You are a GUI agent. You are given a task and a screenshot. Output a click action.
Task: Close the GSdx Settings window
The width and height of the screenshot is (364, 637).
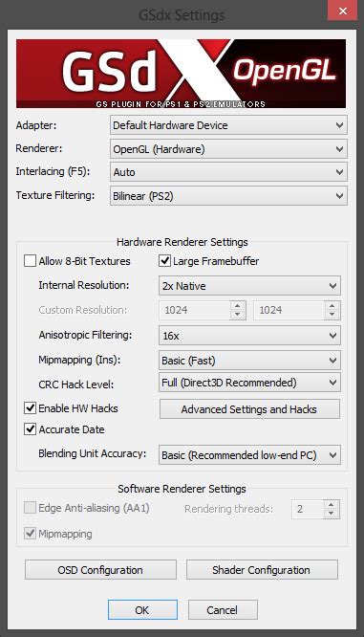point(342,11)
